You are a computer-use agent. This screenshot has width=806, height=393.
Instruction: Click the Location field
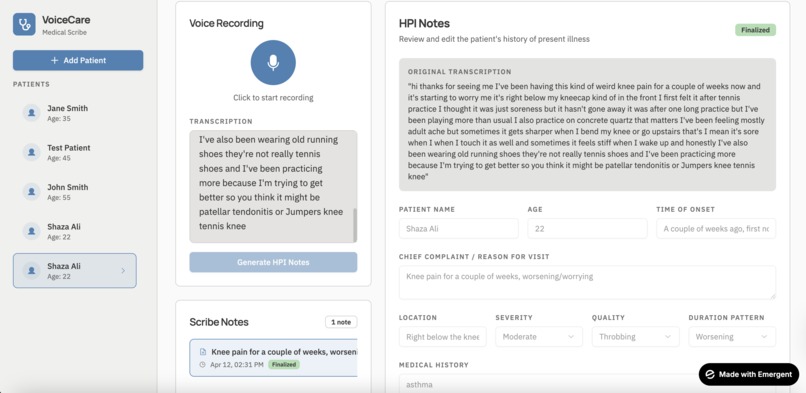point(443,337)
